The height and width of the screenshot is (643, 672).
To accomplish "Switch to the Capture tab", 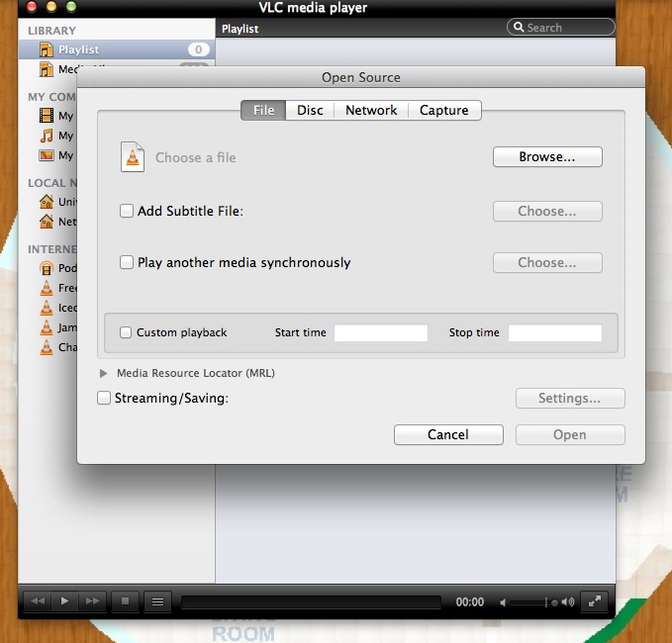I will pyautogui.click(x=444, y=110).
